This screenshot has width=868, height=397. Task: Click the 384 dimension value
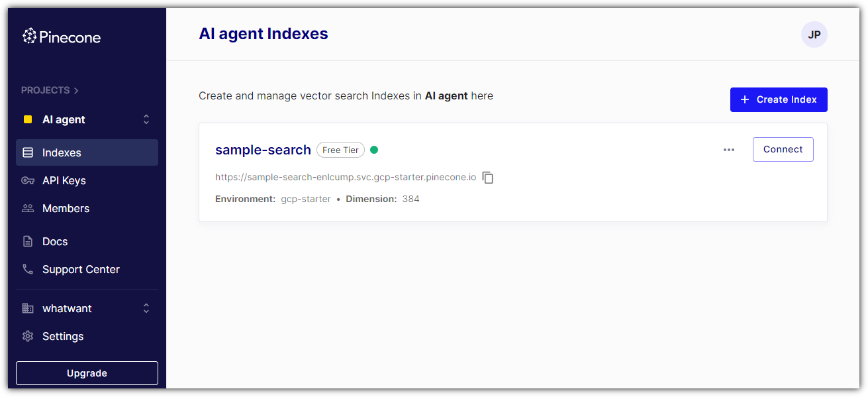tap(411, 199)
